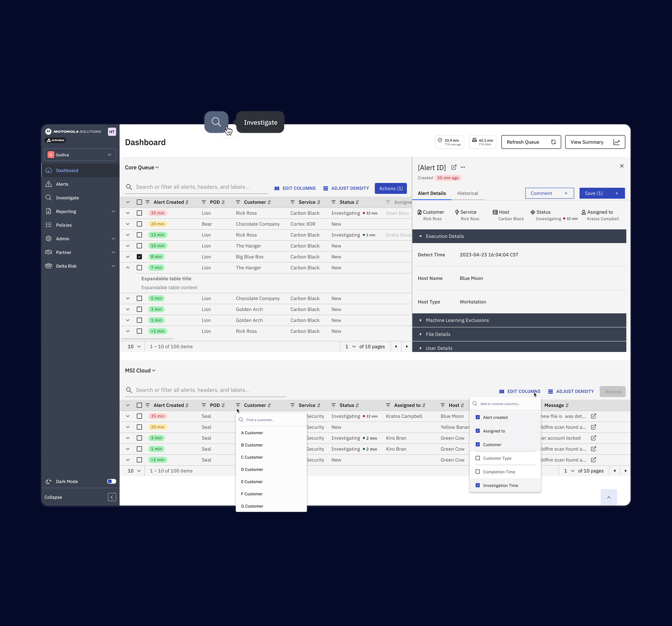This screenshot has width=672, height=626.
Task: Click MSI Cloud next page arrow
Action: point(625,471)
